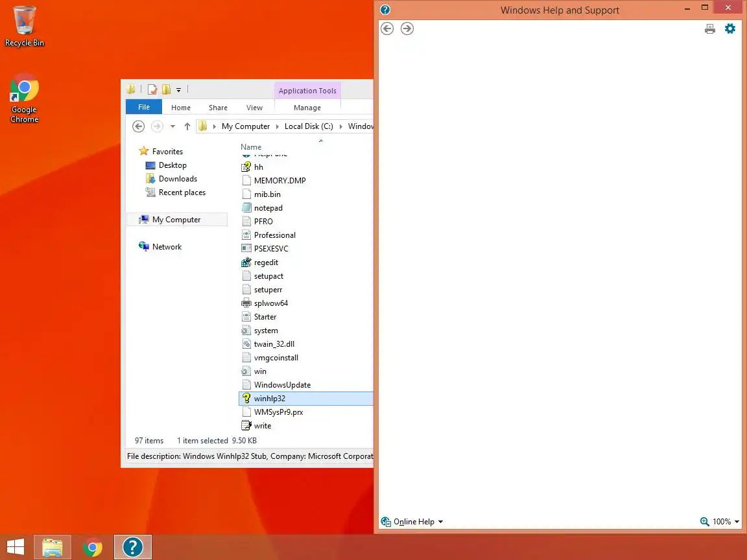Viewport: 747px width, 560px height.
Task: Select the PSEXESVC file icon
Action: pos(246,249)
